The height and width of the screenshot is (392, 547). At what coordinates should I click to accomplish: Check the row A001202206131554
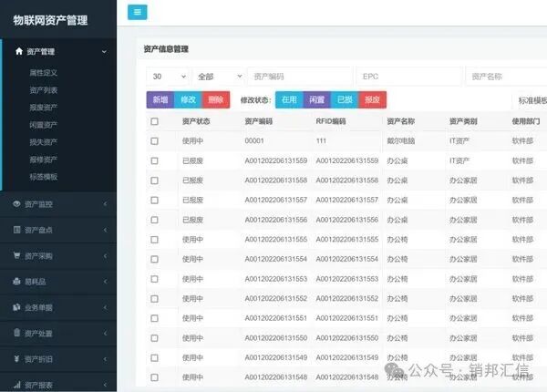tap(154, 259)
